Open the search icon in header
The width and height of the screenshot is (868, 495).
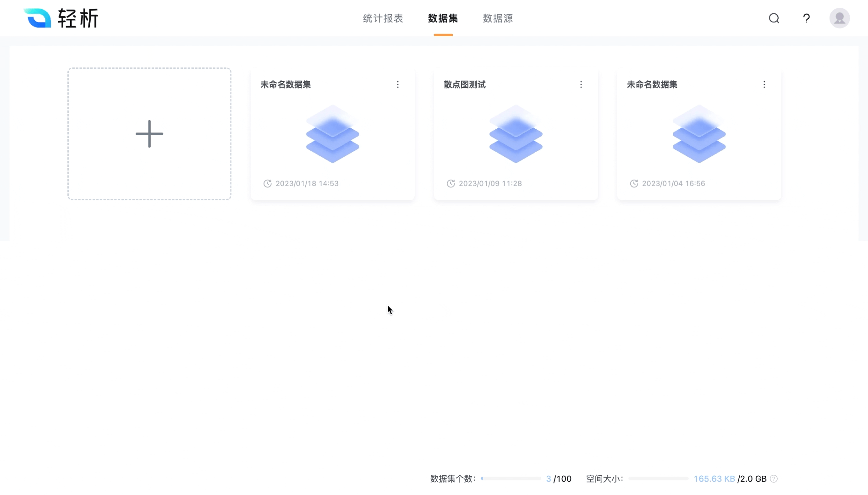[774, 18]
